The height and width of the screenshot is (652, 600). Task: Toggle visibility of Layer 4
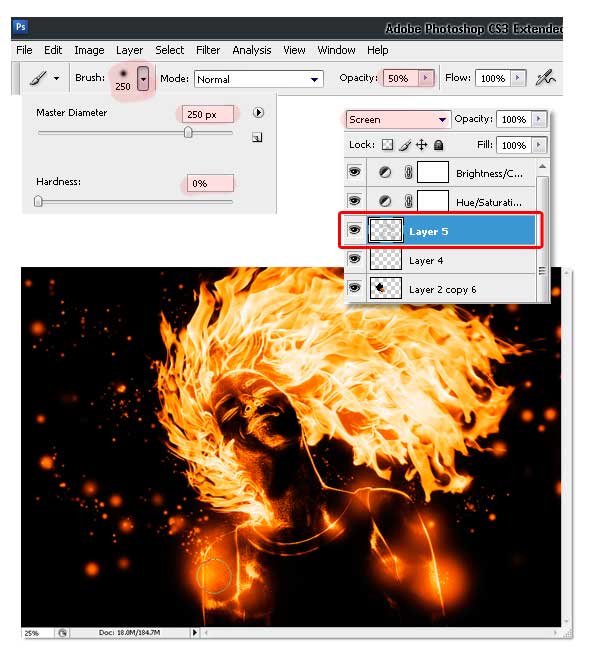click(354, 260)
